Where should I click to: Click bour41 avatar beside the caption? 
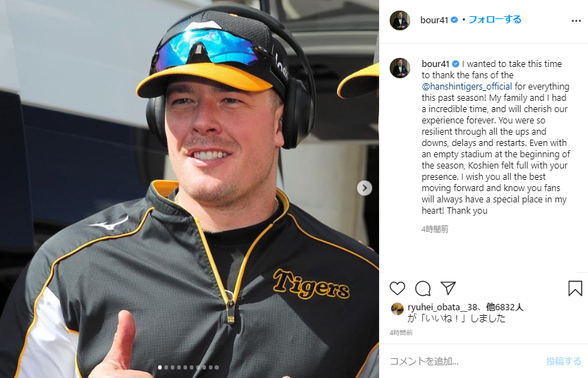(400, 68)
